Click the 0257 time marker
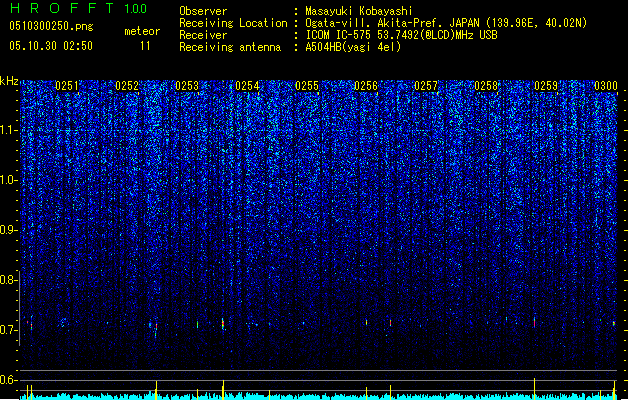The image size is (629, 400). point(426,86)
